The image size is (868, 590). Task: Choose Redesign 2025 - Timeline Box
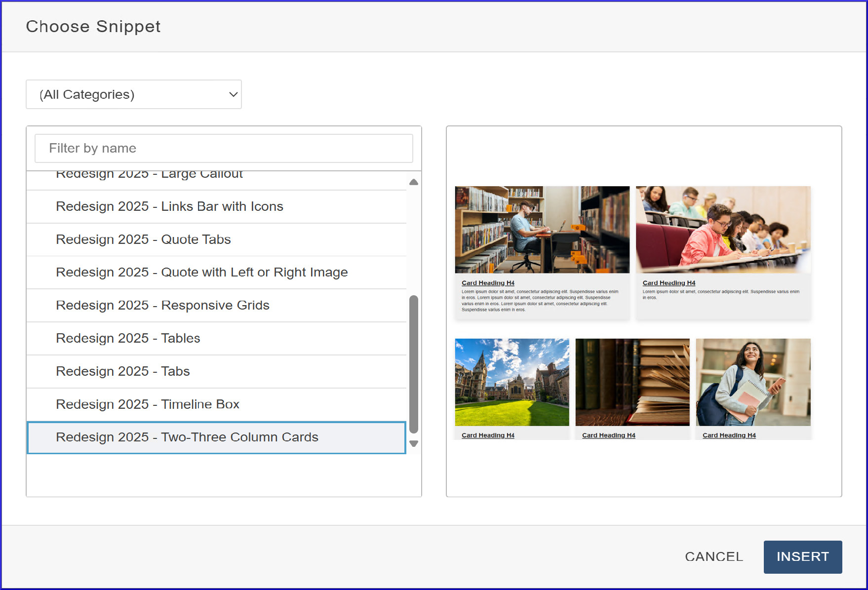(x=147, y=404)
